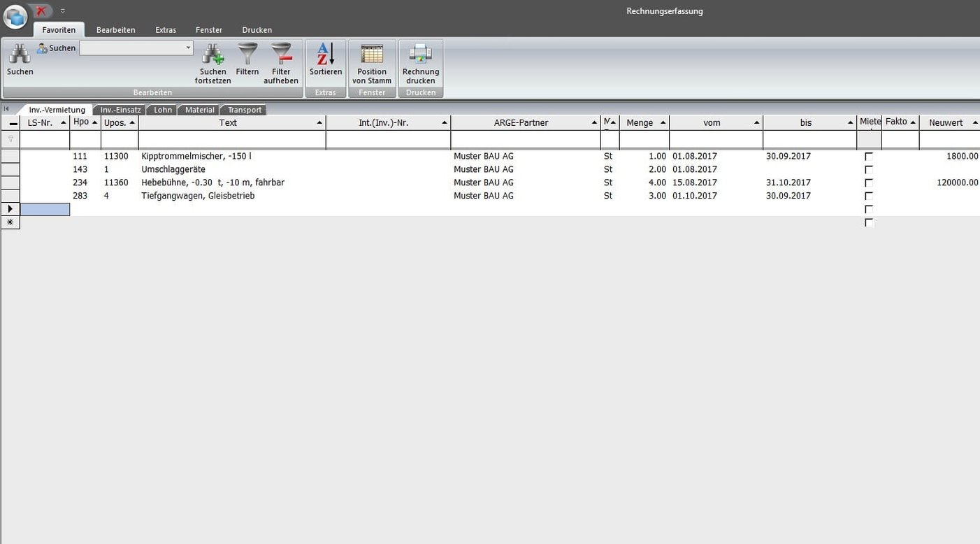
Task: Sort by the LS-Nr. column header
Action: [x=45, y=123]
